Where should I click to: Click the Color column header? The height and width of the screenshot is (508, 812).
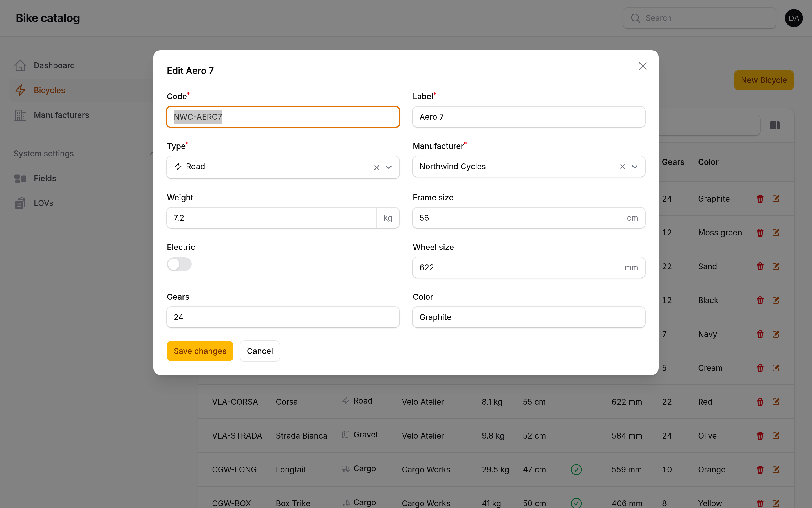pyautogui.click(x=708, y=162)
